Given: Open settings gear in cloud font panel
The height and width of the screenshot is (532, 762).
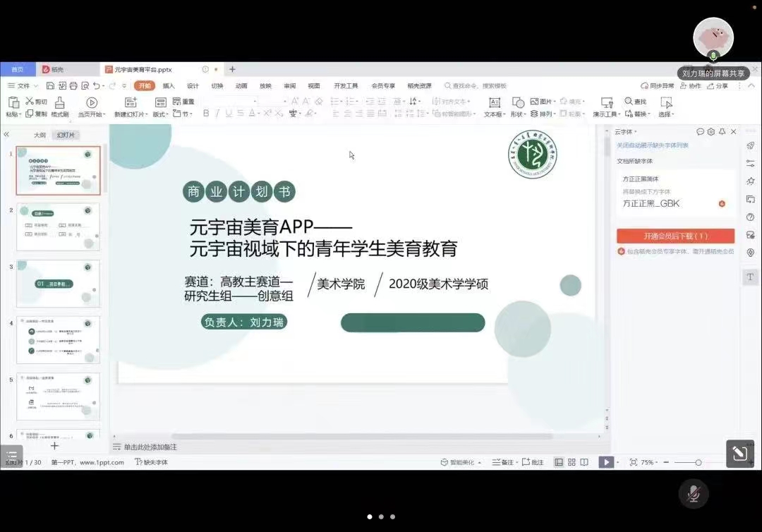Looking at the screenshot, I should pos(711,132).
